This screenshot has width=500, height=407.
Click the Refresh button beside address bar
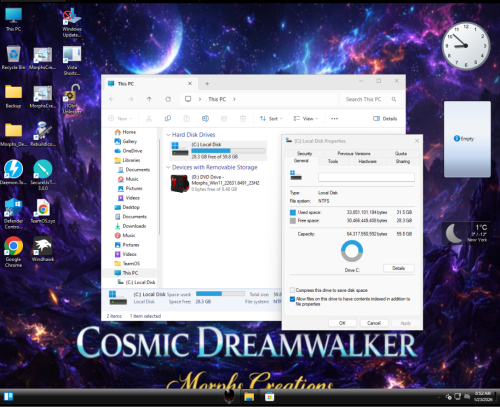tap(168, 99)
